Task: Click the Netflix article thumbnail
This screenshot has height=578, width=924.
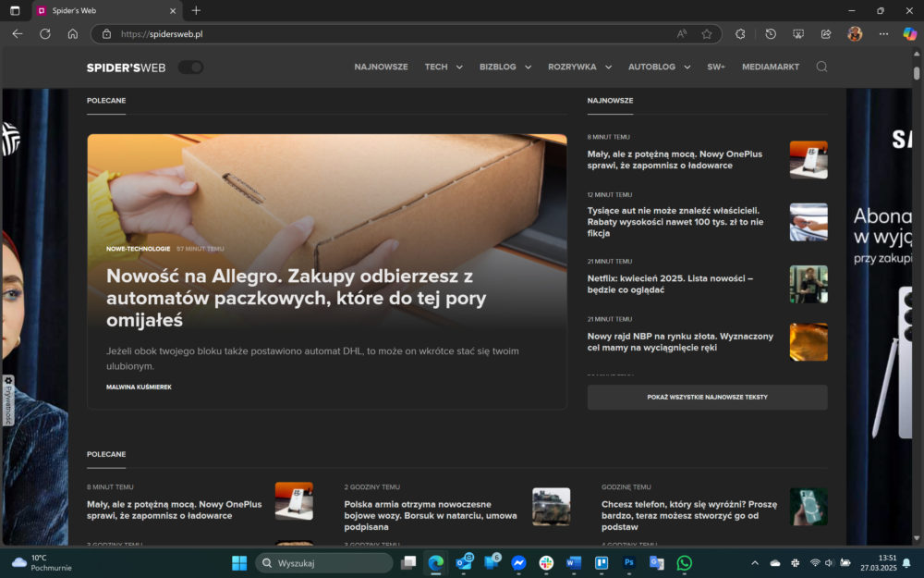Action: [x=808, y=284]
